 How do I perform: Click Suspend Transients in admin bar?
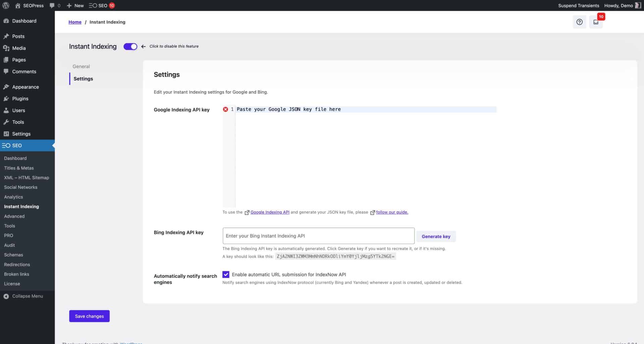click(578, 6)
